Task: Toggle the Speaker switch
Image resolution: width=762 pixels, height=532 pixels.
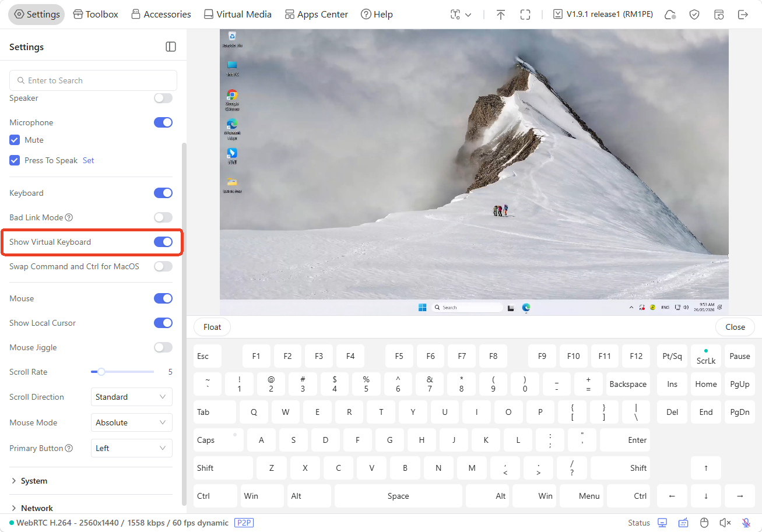Action: [163, 98]
